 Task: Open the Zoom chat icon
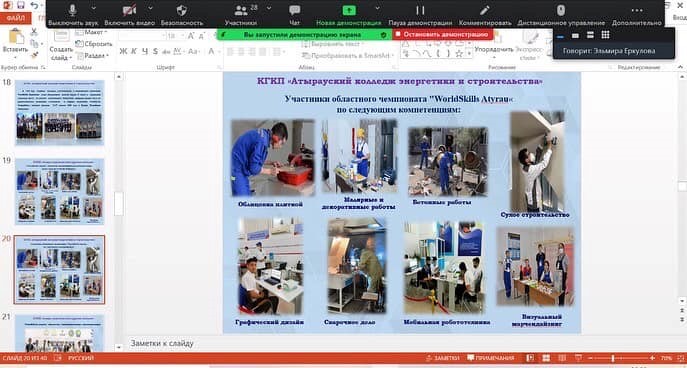coord(295,10)
